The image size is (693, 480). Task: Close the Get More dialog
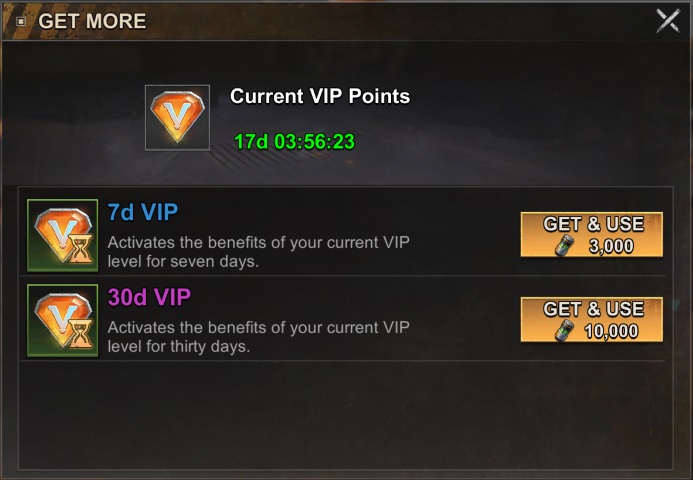tap(668, 20)
